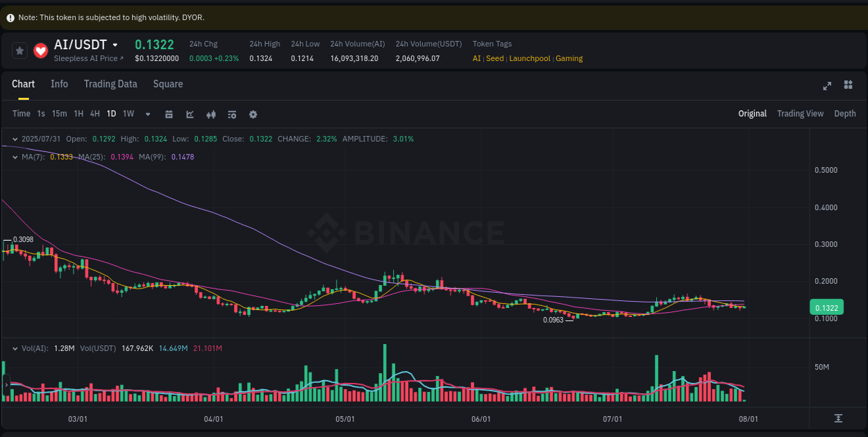Collapse the MA(7) indicator row chevron

[14, 157]
